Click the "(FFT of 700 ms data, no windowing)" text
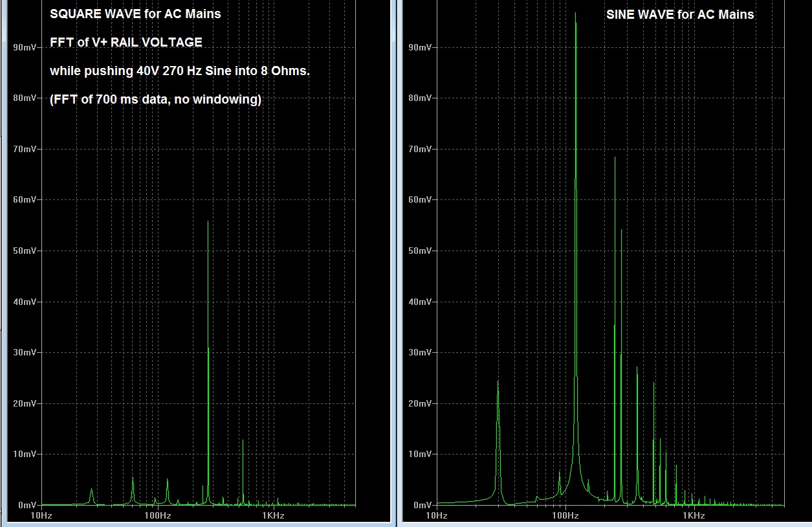 155,99
